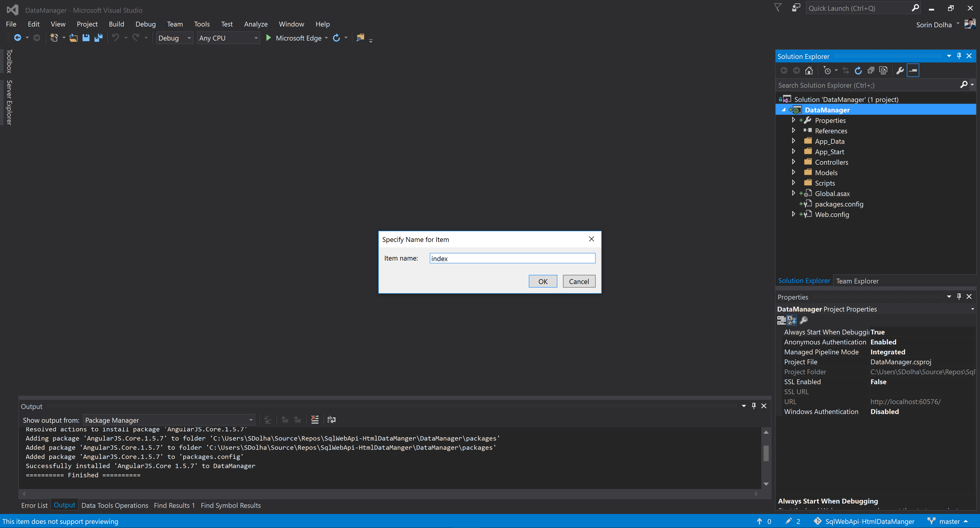
Task: Switch to the Error List tab
Action: click(x=34, y=505)
